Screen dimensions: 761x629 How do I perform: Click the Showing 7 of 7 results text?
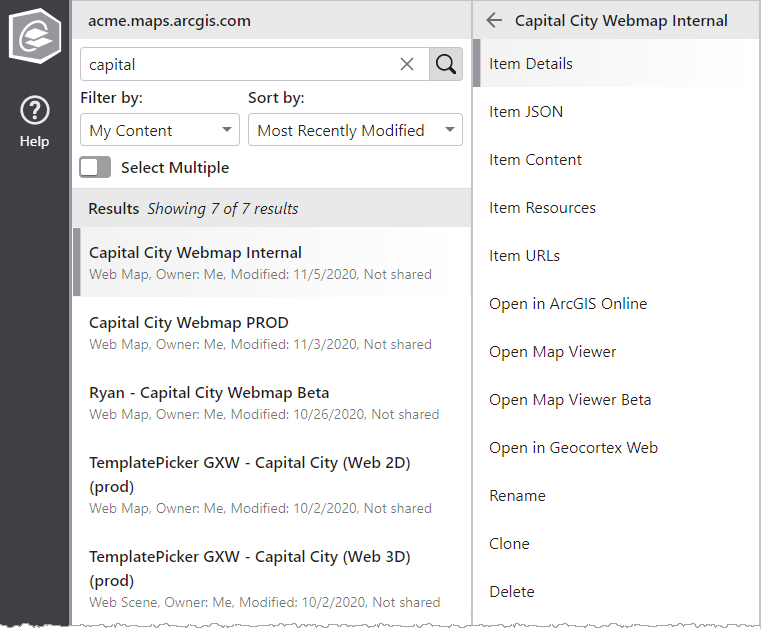[x=223, y=209]
